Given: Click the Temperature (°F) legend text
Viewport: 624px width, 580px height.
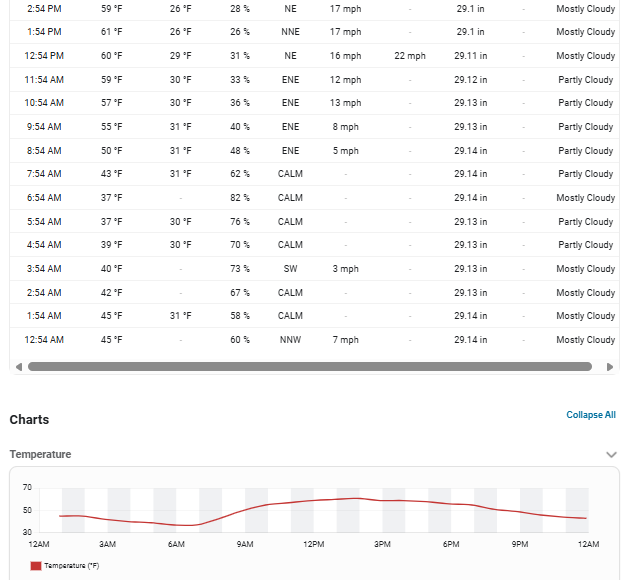Looking at the screenshot, I should coord(72,566).
